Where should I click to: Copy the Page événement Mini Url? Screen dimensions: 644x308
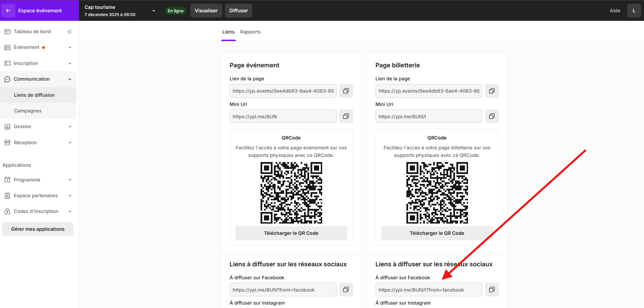pyautogui.click(x=346, y=116)
